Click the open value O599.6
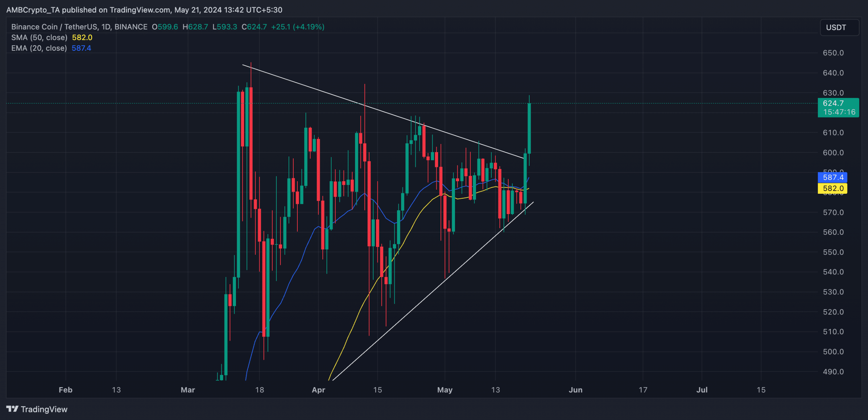Image resolution: width=868 pixels, height=420 pixels. (165, 27)
